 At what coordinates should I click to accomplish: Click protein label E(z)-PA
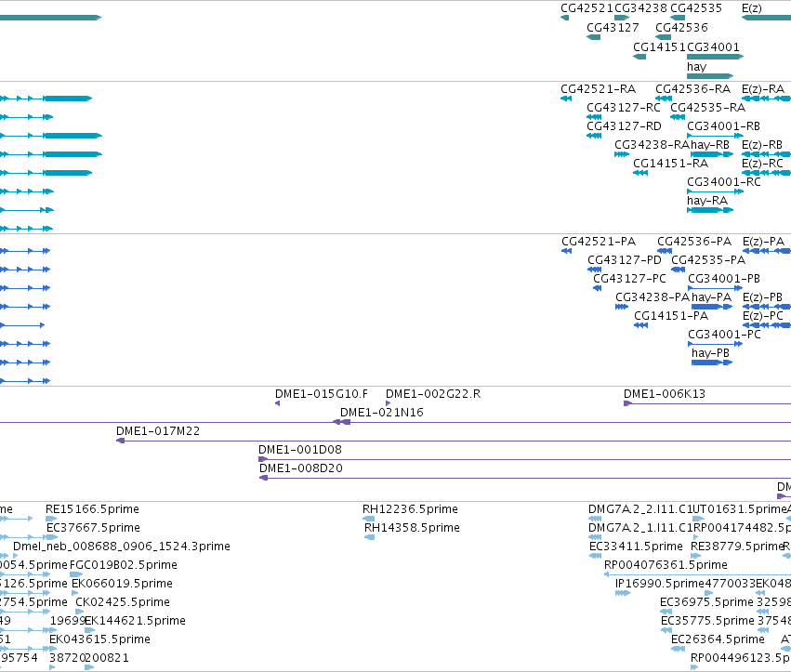click(x=764, y=242)
